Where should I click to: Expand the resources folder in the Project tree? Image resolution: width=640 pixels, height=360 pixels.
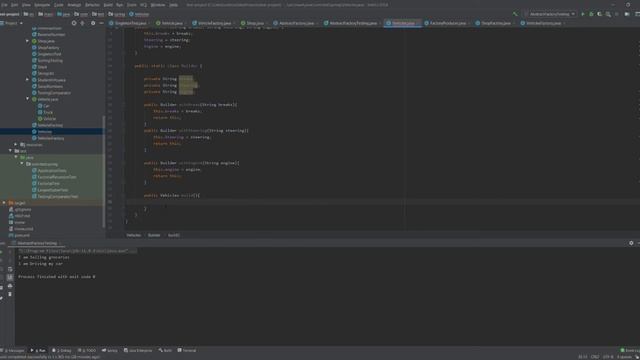(16, 144)
